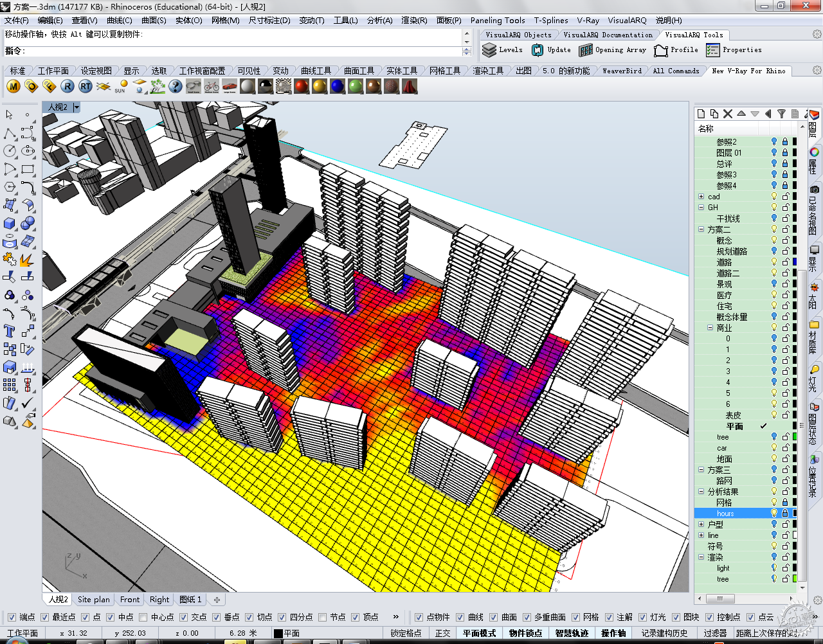Open the Paneling Tools menu

(x=498, y=21)
